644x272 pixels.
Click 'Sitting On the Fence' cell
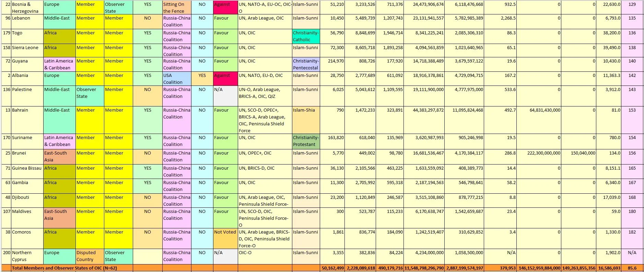pyautogui.click(x=177, y=7)
